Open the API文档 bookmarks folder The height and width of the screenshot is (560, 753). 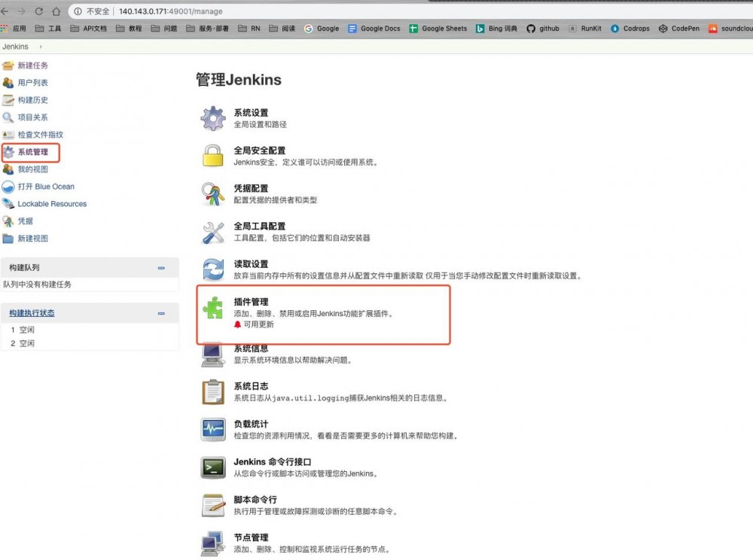(88, 29)
